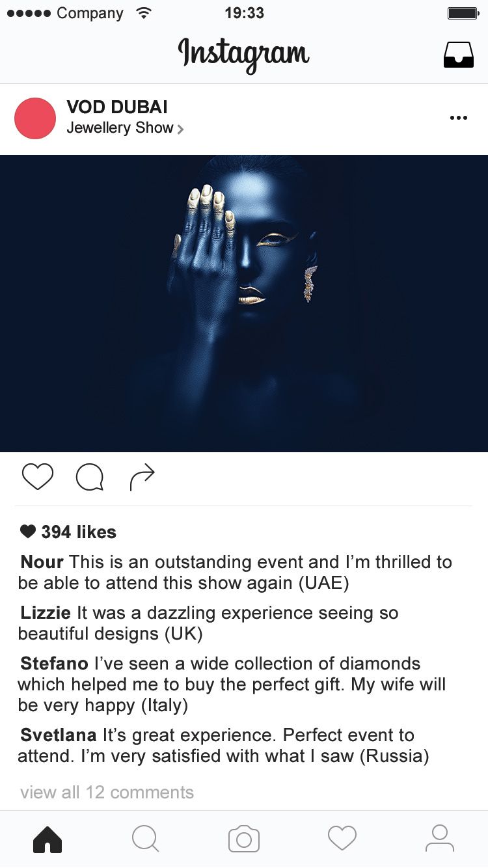Go to the Home tab
The width and height of the screenshot is (488, 868).
[x=47, y=839]
